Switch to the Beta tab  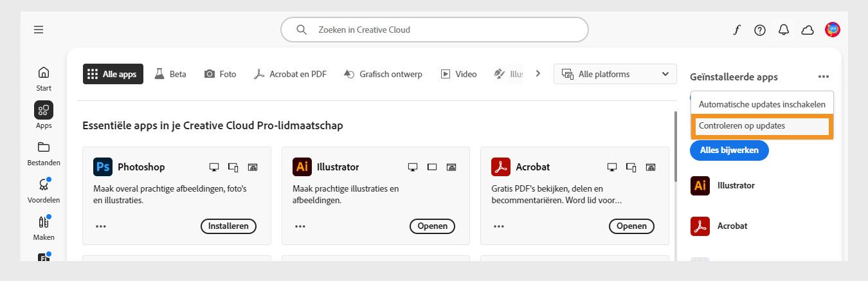tap(170, 74)
